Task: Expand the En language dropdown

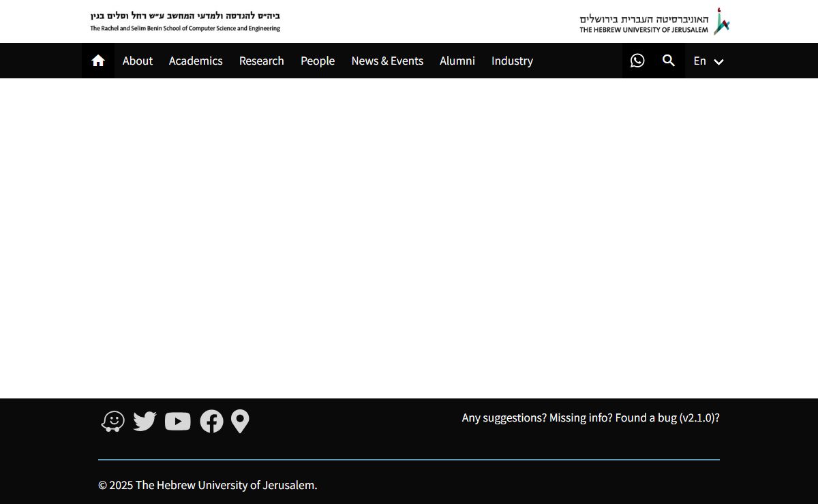Action: (x=708, y=61)
